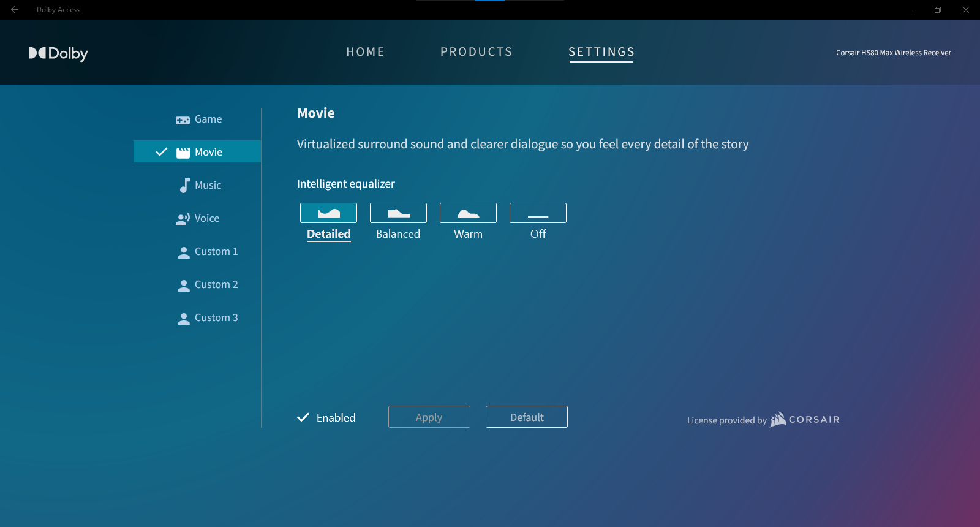
Task: Click the "Intelligent equalizer" heading
Action: coord(346,184)
